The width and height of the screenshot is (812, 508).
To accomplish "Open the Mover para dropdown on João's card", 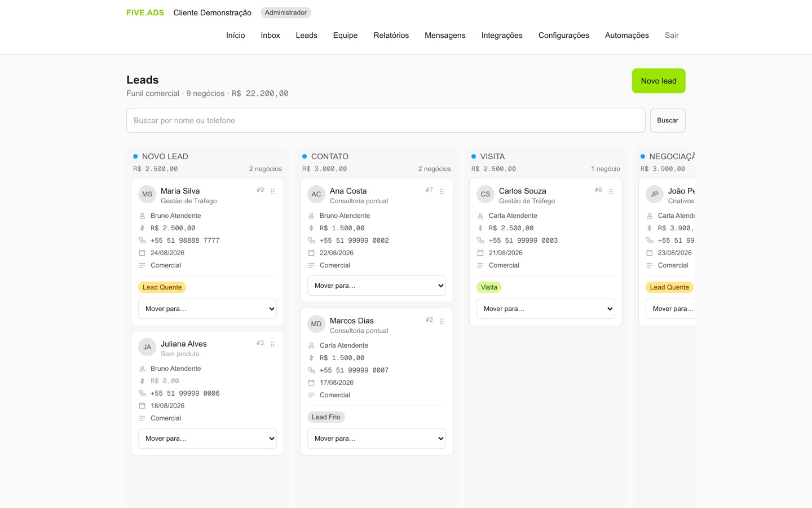I will (670, 309).
